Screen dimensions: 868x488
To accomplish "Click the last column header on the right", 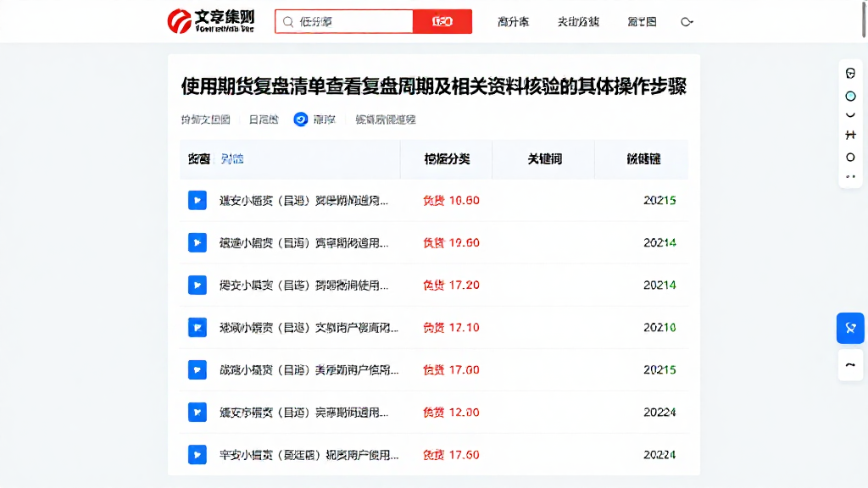I will click(x=643, y=159).
